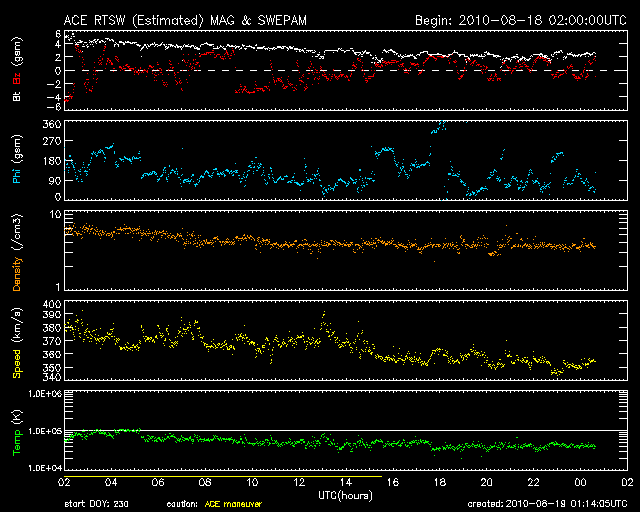
Task: Click the 18 hour tick label
Action: click(x=439, y=483)
